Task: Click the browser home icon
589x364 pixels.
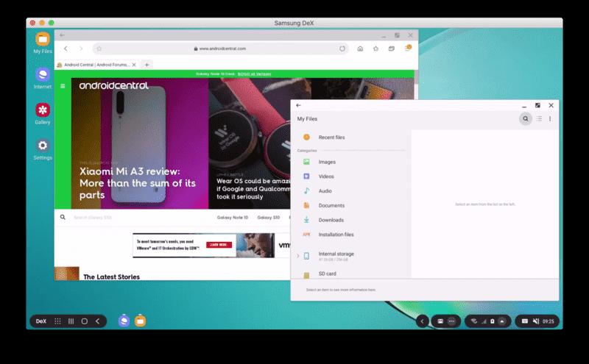Action: pos(360,49)
